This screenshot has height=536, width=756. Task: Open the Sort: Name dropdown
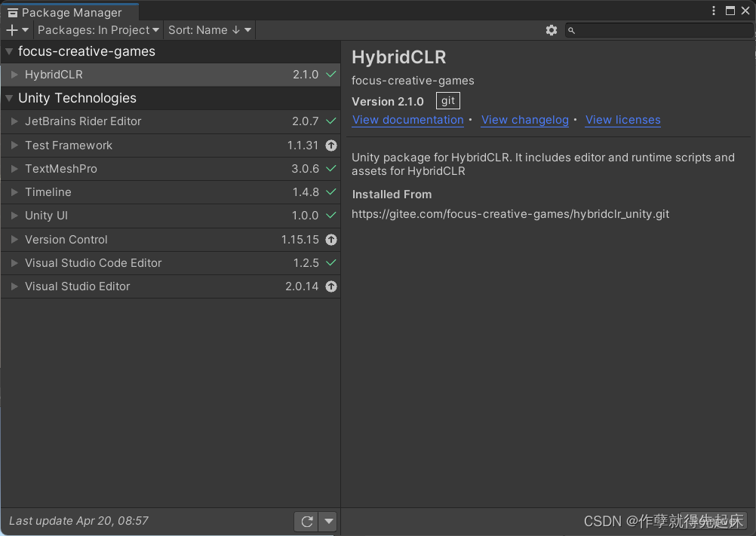pos(209,30)
